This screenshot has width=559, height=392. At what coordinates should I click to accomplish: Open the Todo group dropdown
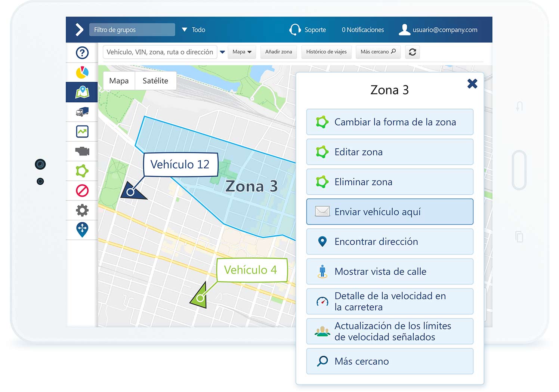[194, 30]
